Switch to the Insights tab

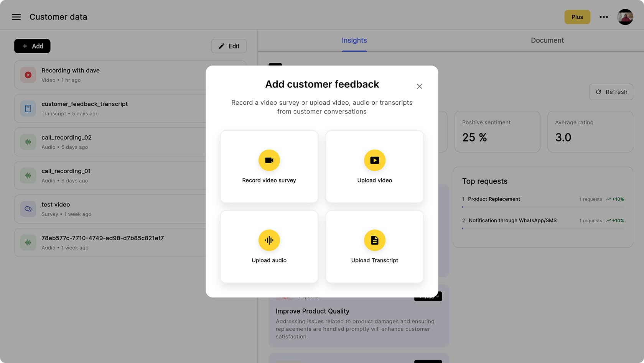354,40
